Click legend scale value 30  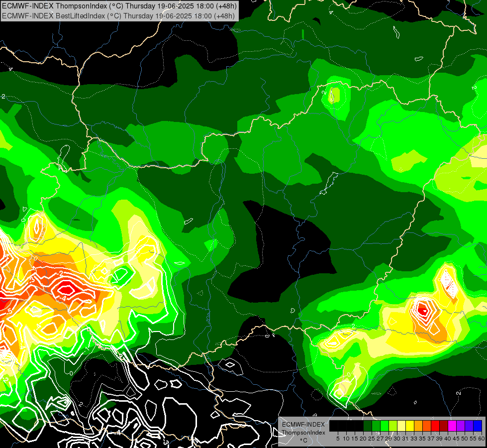[x=396, y=439]
